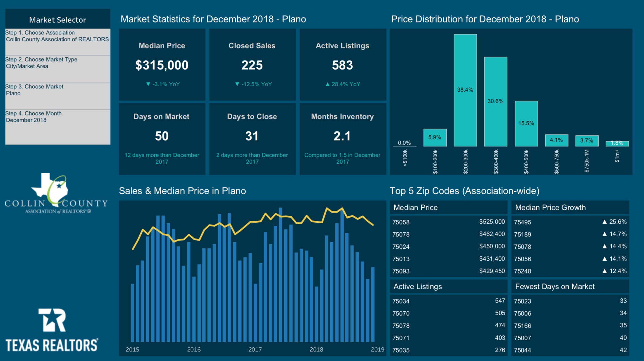Select the 38.4% bar for $200-300k

466,90
